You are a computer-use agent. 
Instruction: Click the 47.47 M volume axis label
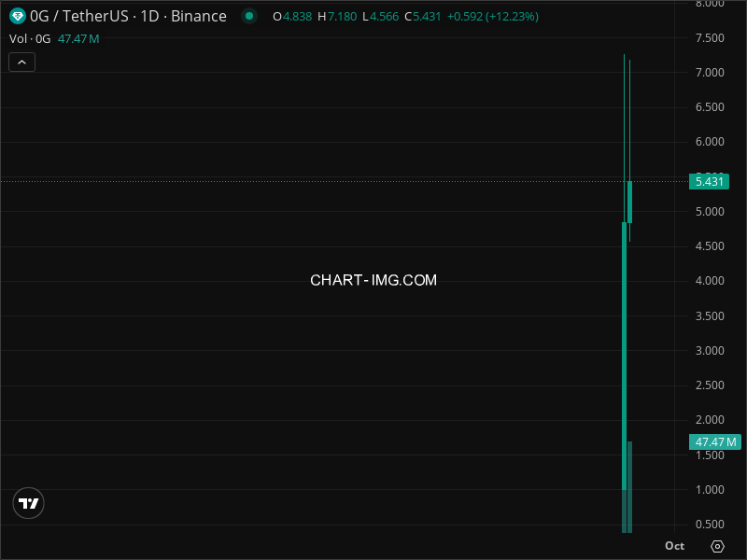pos(716,442)
